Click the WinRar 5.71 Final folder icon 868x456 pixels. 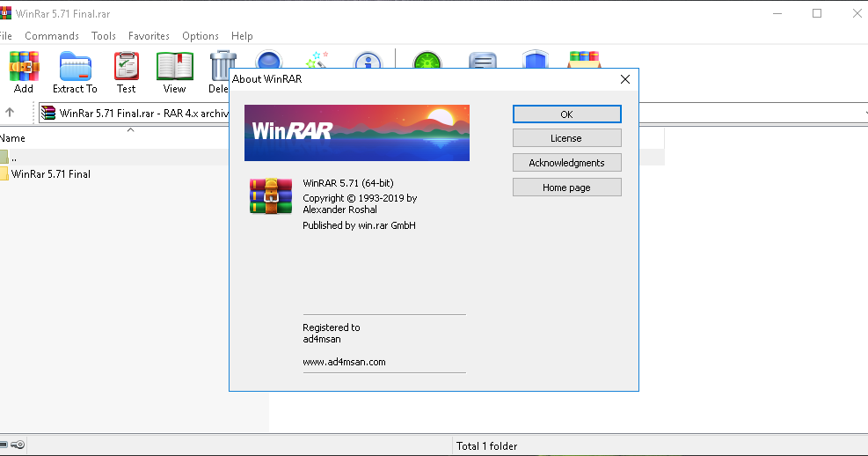click(x=4, y=173)
